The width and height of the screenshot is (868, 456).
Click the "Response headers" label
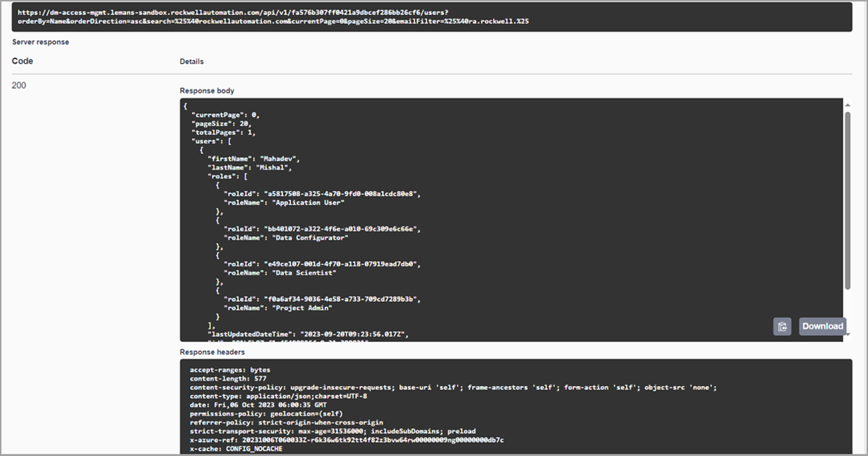pyautogui.click(x=212, y=352)
